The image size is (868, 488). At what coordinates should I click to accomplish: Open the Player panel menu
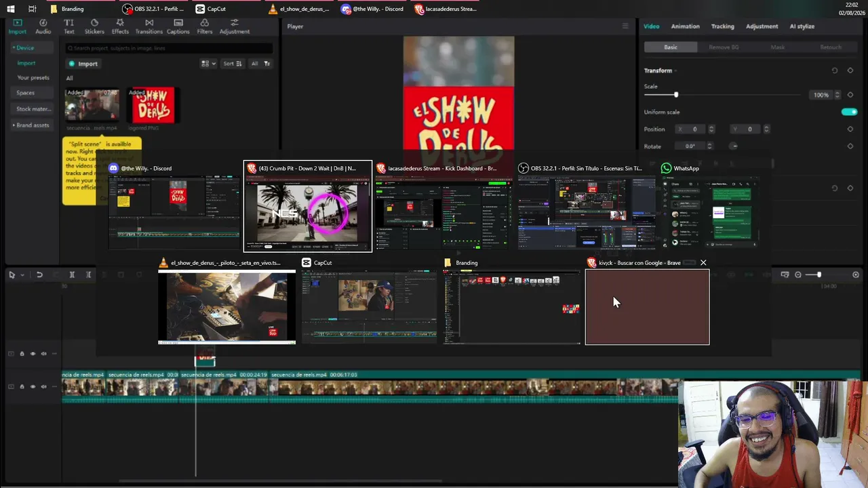click(625, 26)
